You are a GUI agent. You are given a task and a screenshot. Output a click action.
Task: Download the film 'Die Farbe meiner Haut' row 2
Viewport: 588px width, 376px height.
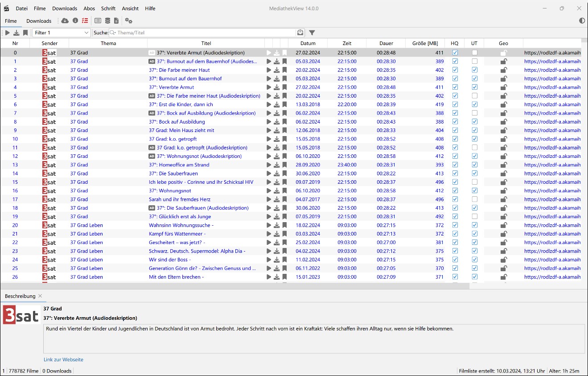(x=277, y=70)
